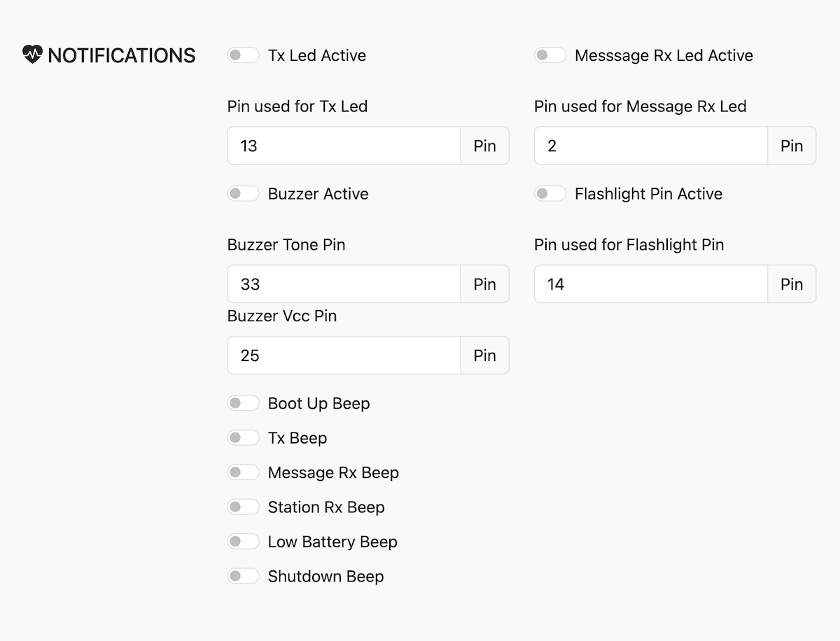840x641 pixels.
Task: Toggle the Tx Beep switch
Action: 243,438
